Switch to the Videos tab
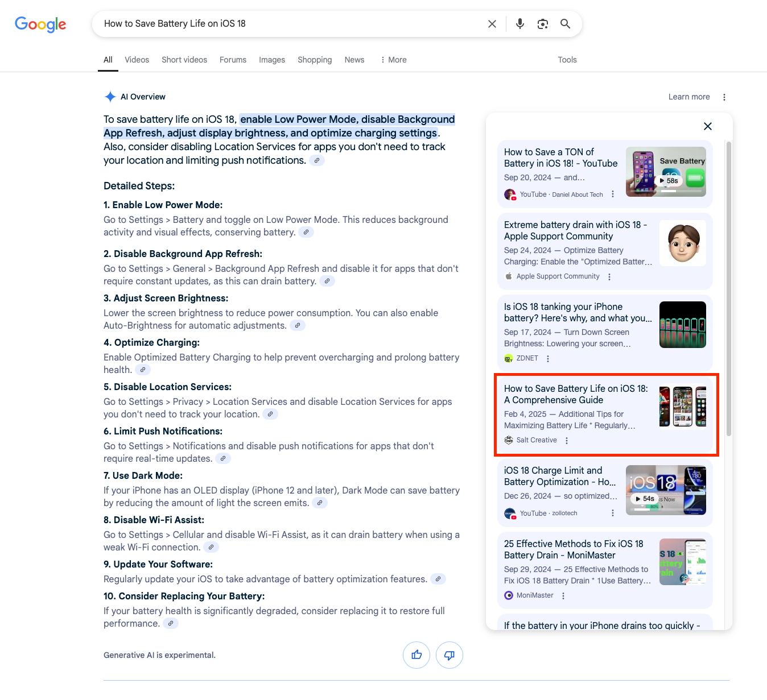The height and width of the screenshot is (700, 767). pos(137,60)
